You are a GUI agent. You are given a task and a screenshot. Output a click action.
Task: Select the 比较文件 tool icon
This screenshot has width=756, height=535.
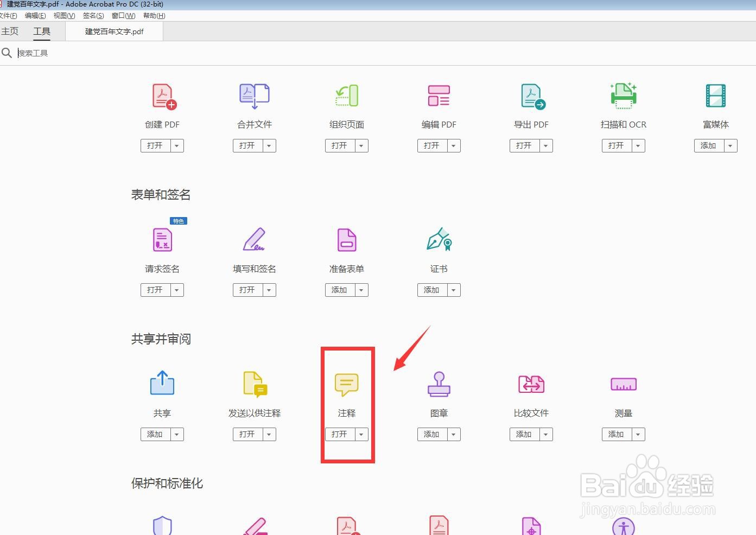click(531, 384)
